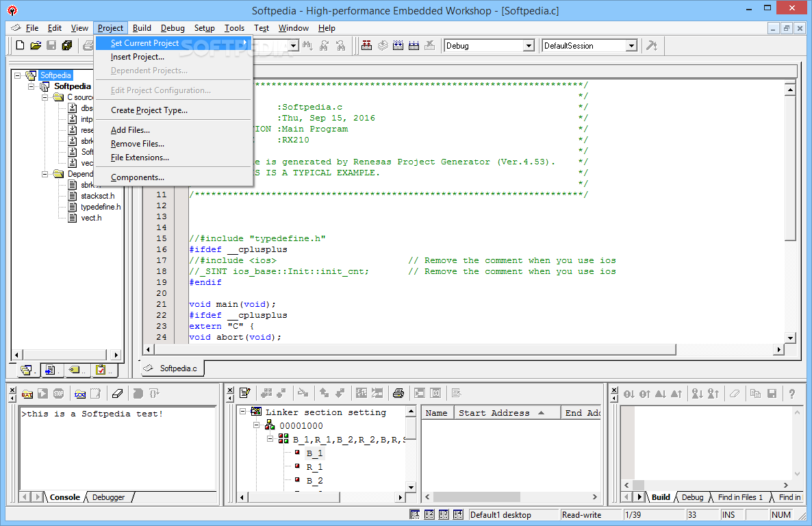Switch to the Templates workspace tab icon
The image size is (812, 526).
point(50,370)
